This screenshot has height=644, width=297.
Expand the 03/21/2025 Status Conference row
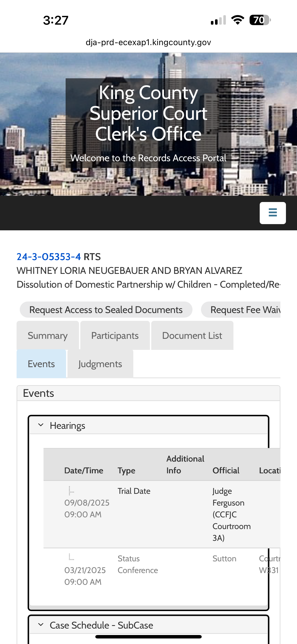click(71, 557)
